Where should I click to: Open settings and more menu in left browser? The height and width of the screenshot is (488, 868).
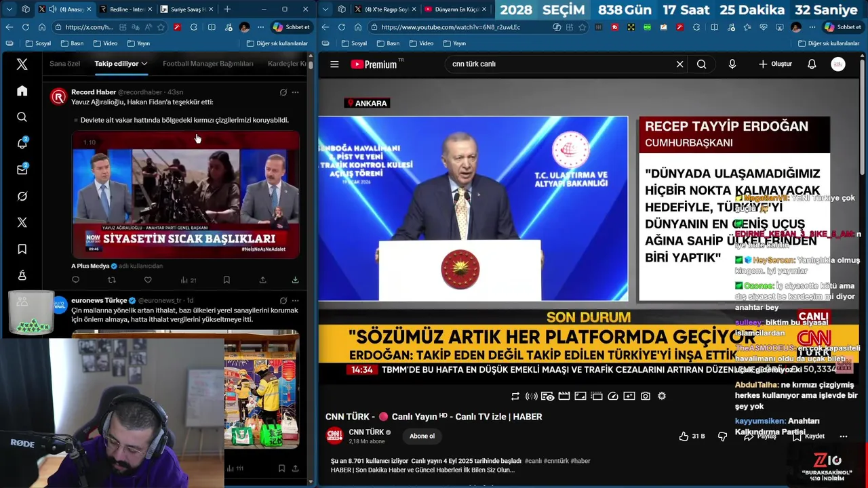click(260, 27)
